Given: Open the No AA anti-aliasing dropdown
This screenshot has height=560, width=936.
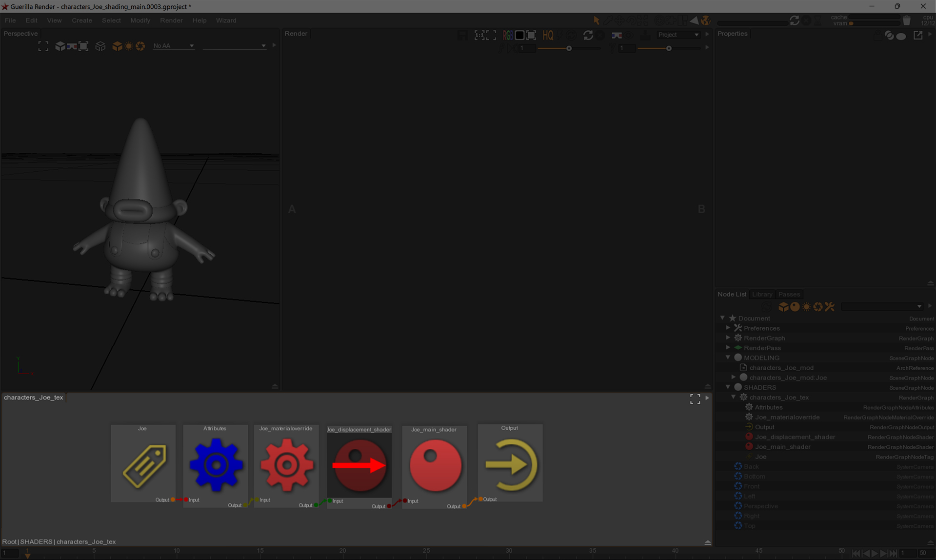Looking at the screenshot, I should [173, 46].
